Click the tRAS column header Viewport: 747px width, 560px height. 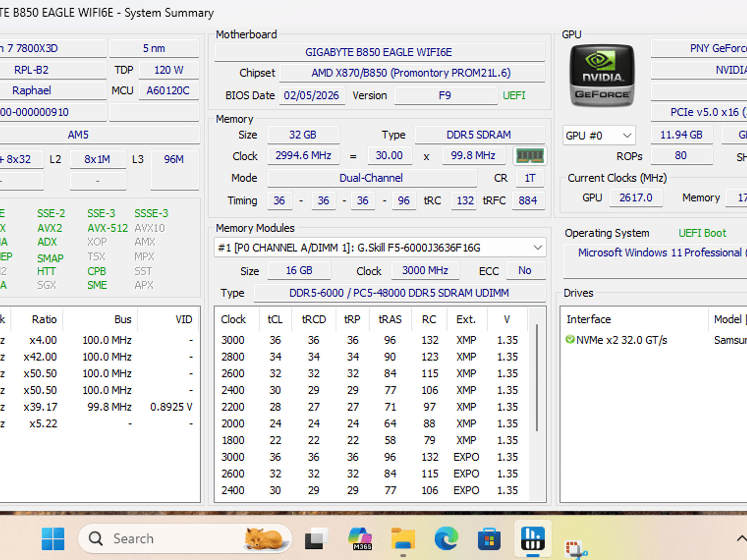tap(390, 319)
